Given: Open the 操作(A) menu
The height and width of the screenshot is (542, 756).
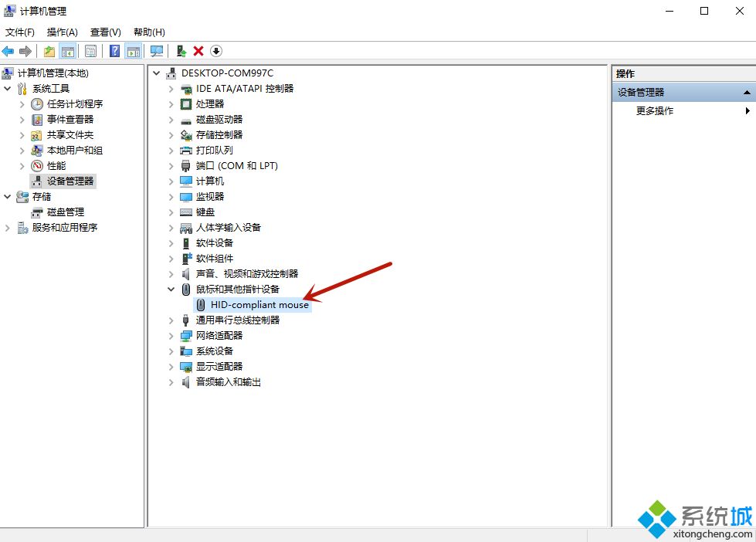Looking at the screenshot, I should tap(62, 32).
